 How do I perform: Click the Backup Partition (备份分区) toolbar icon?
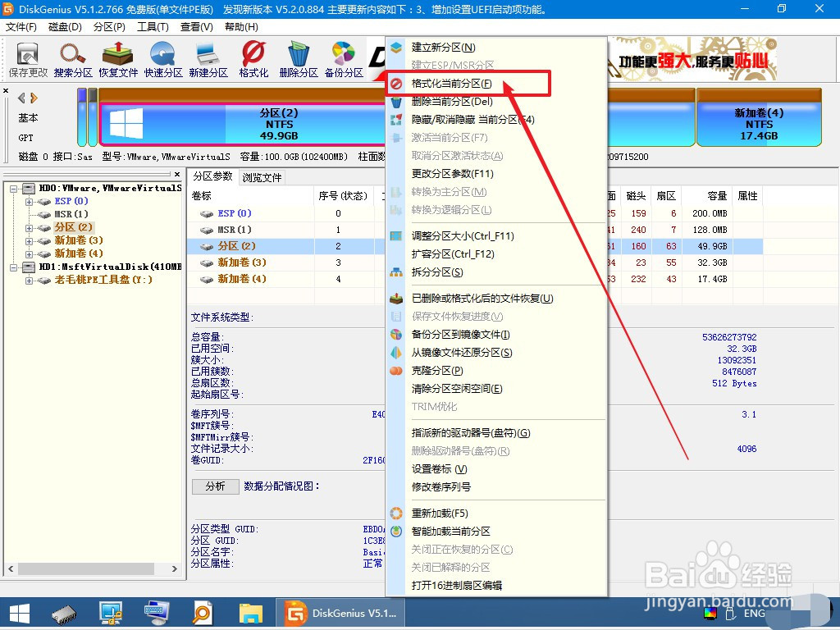click(x=344, y=59)
